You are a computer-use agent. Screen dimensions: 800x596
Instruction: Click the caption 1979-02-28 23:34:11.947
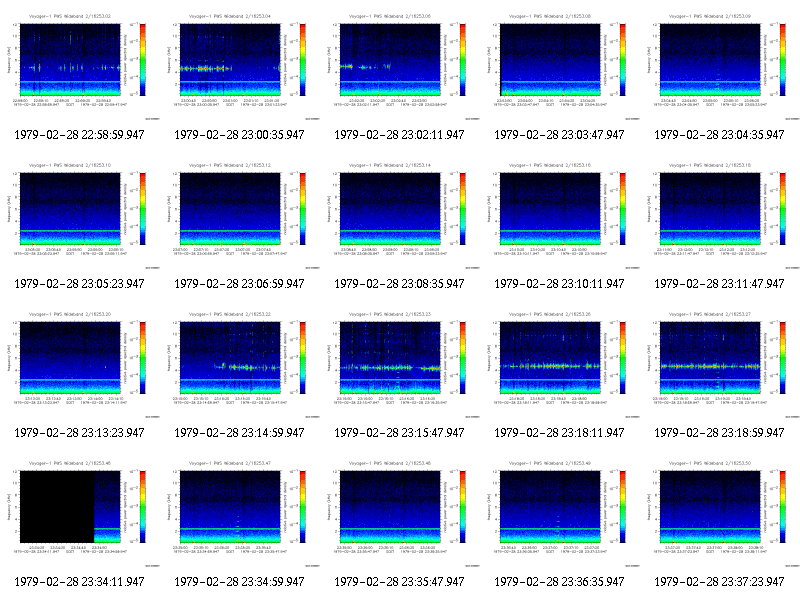point(79,582)
